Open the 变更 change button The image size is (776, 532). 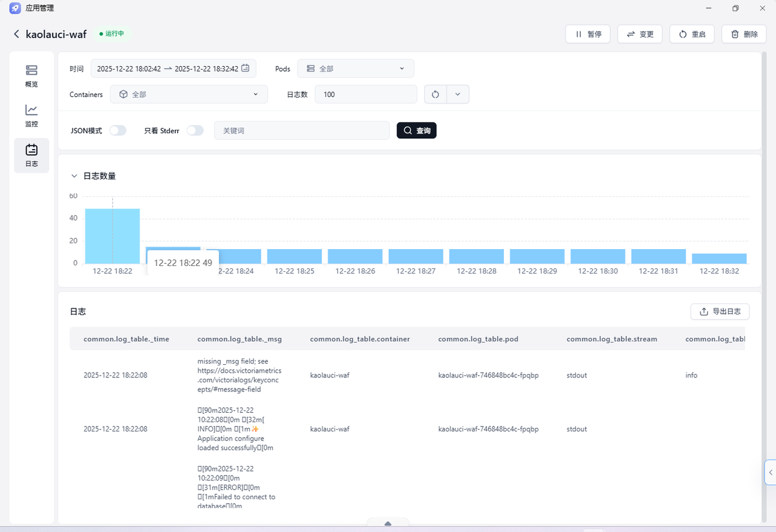(640, 35)
